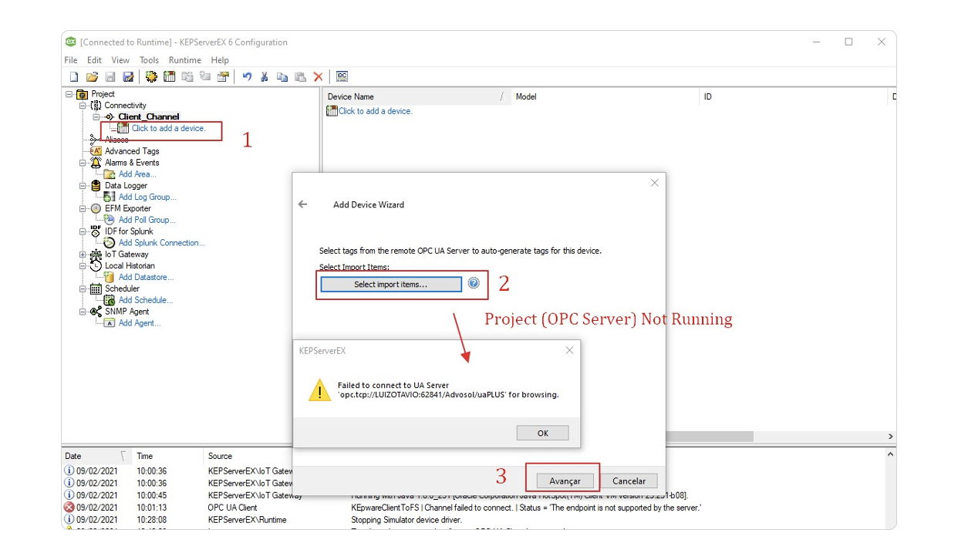Collapse the IDF for Splunk node
958x560 pixels.
click(83, 231)
